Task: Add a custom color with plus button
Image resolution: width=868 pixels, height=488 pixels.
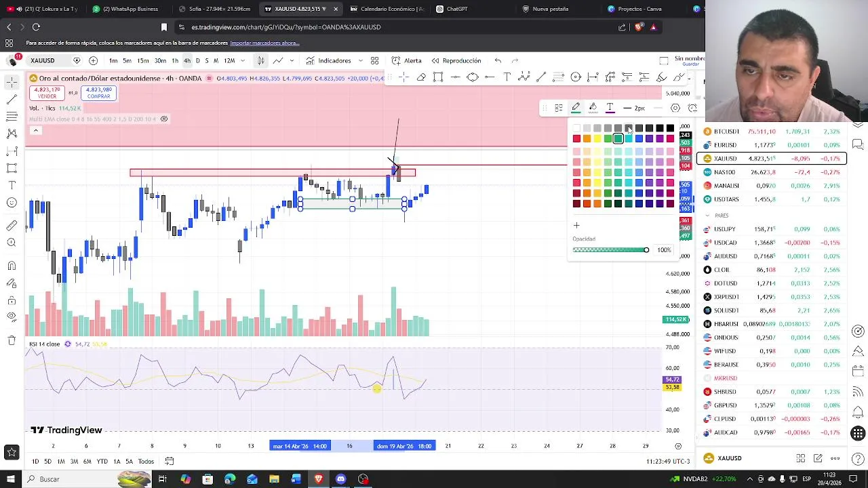Action: pyautogui.click(x=576, y=226)
